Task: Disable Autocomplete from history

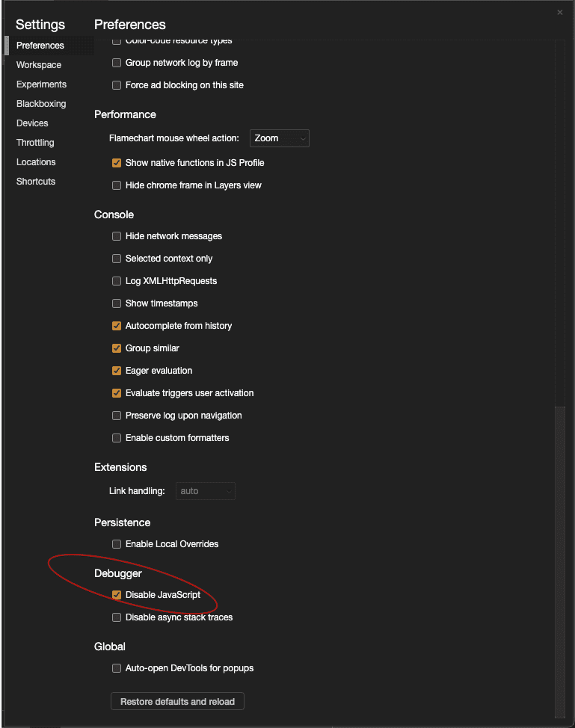Action: (117, 326)
